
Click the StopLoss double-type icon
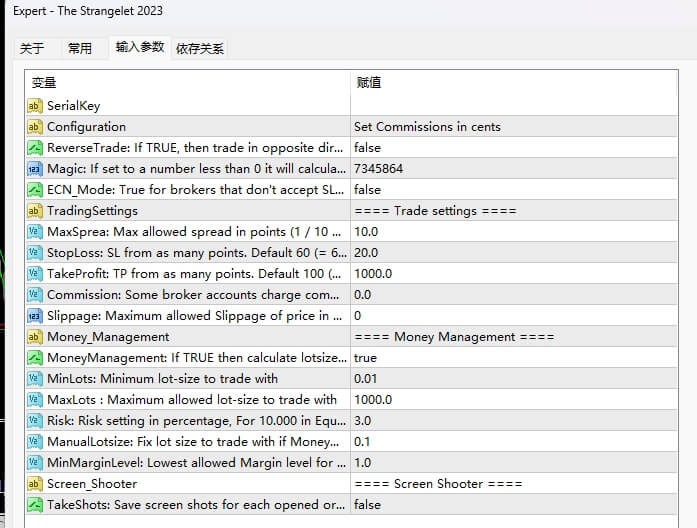pos(35,253)
